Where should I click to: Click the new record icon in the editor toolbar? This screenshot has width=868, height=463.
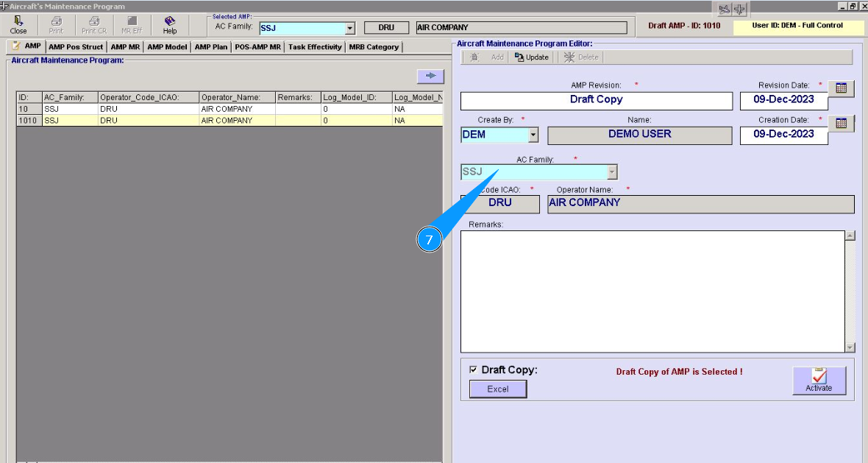pyautogui.click(x=474, y=57)
